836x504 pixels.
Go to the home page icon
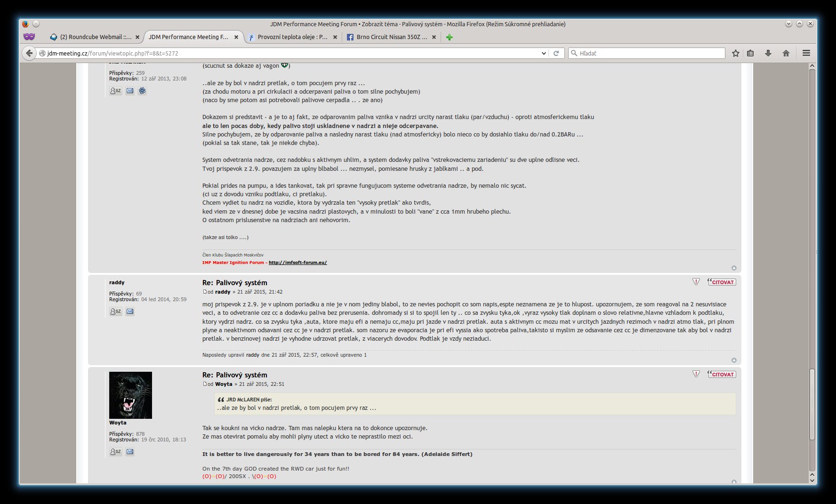point(786,53)
